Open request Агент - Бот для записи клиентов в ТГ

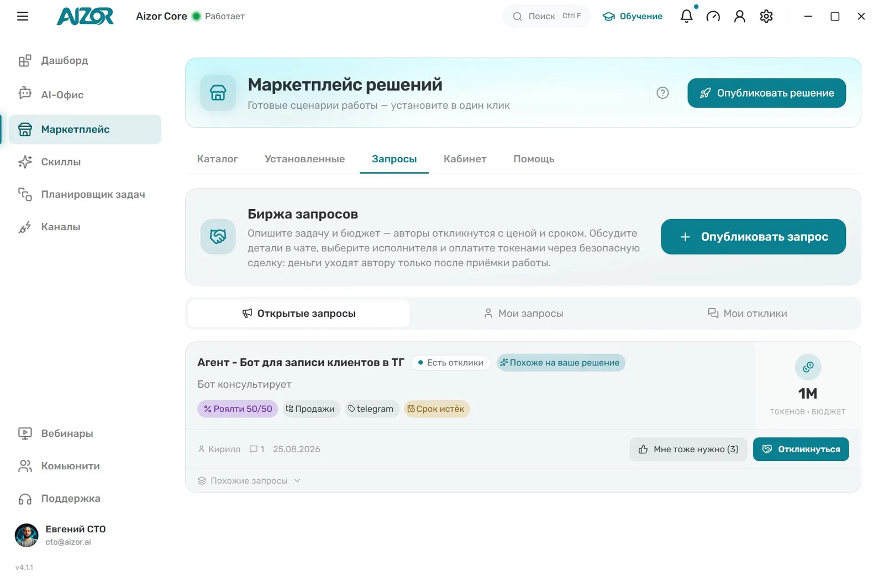(301, 363)
